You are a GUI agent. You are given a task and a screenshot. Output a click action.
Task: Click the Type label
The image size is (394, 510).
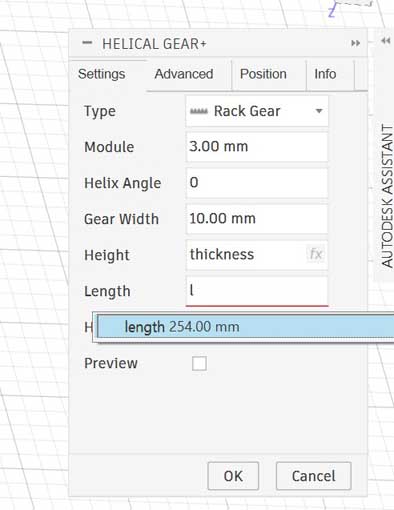(x=100, y=111)
